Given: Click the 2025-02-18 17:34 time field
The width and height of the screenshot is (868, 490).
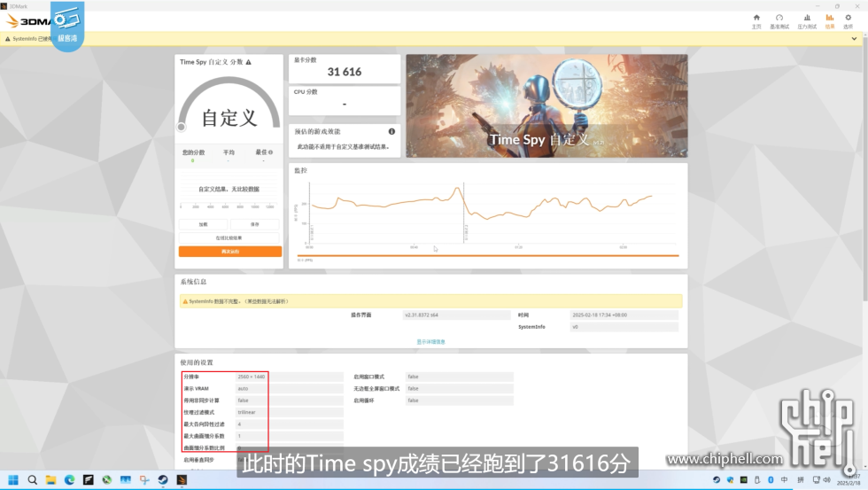Looking at the screenshot, I should [x=624, y=315].
